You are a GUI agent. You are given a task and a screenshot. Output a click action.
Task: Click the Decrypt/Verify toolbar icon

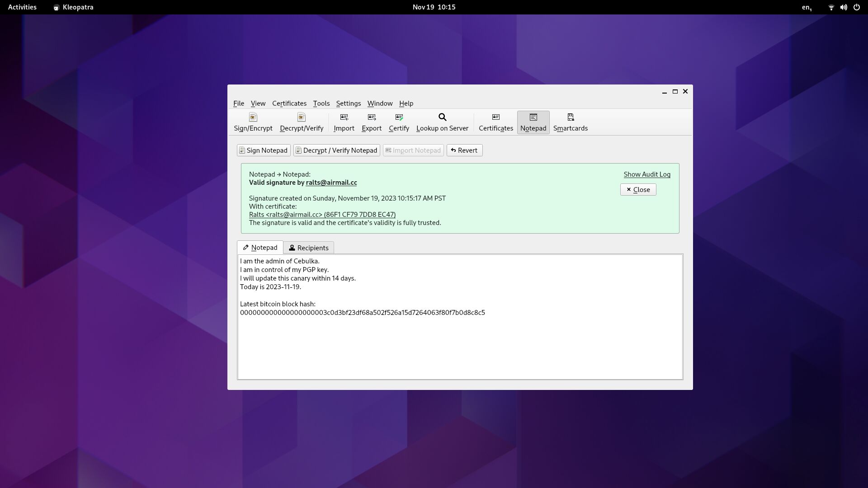(x=301, y=122)
